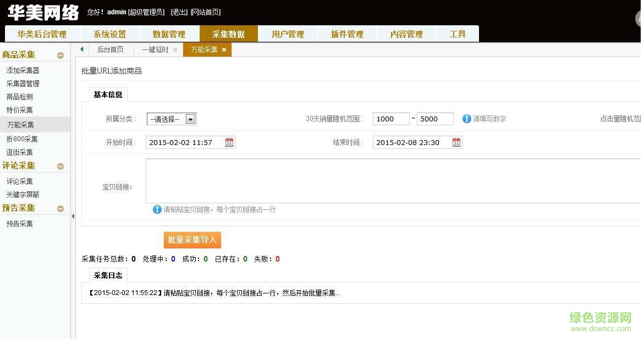Click the 退出 logout link

pyautogui.click(x=179, y=12)
